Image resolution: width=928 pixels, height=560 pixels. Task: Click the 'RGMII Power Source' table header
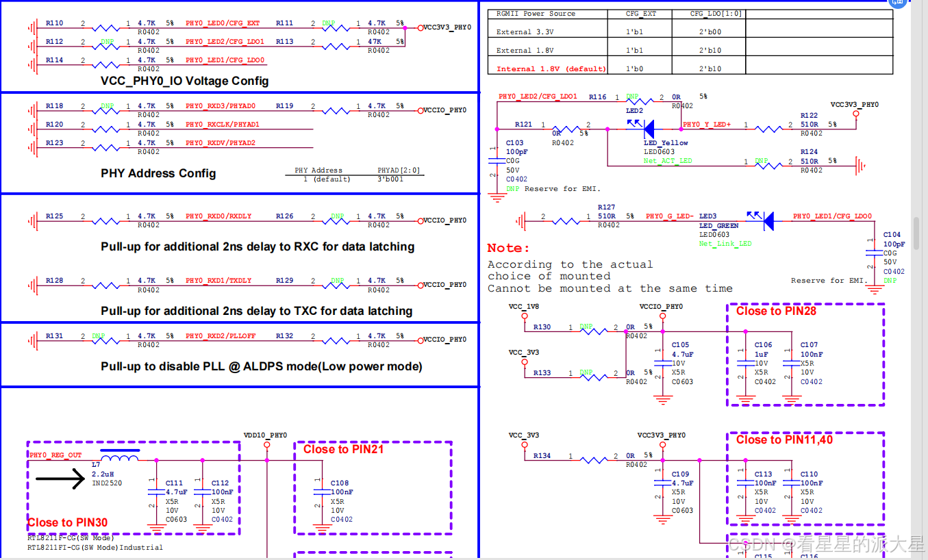(x=536, y=14)
